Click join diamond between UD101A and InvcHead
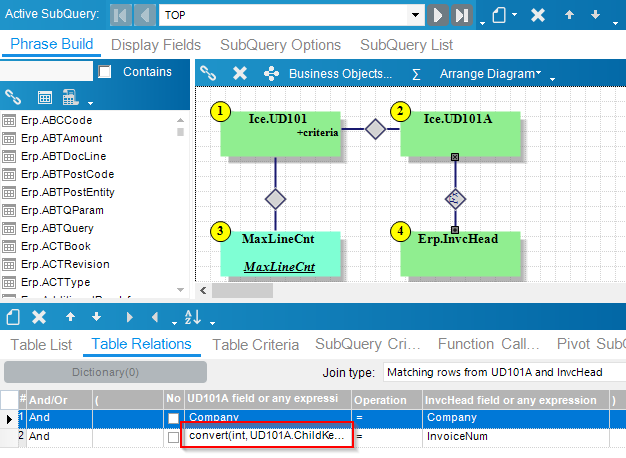This screenshot has width=626, height=458. click(455, 199)
